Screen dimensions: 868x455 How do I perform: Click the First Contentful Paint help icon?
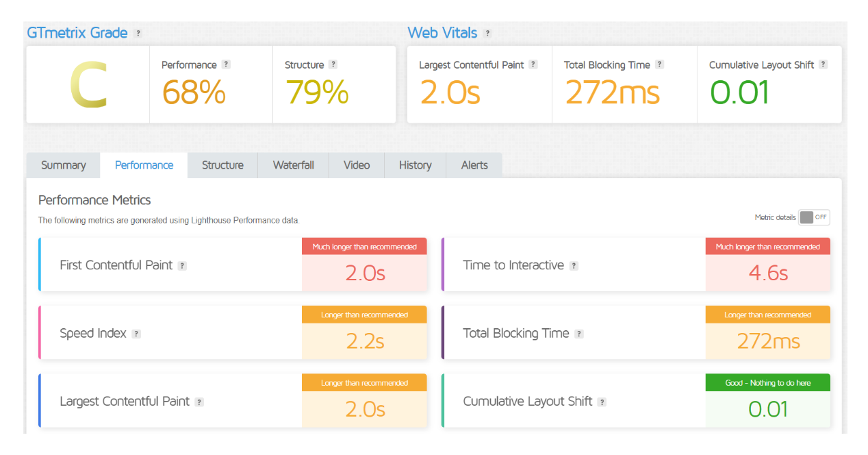182,265
